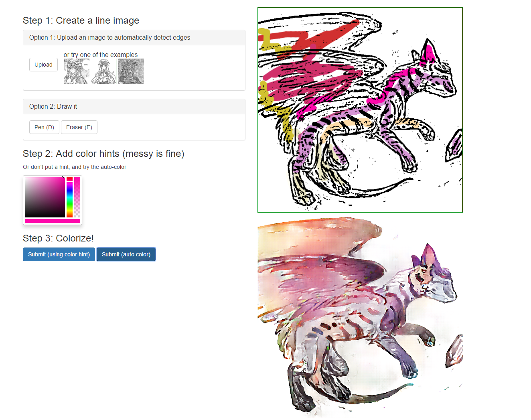This screenshot has height=420, width=531.
Task: Activate the Pen (D) tool
Action: [x=44, y=127]
